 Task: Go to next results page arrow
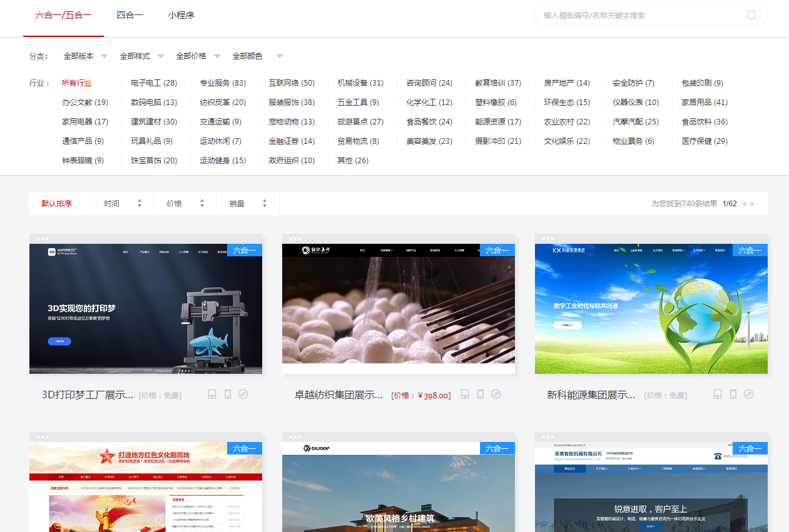pos(751,204)
